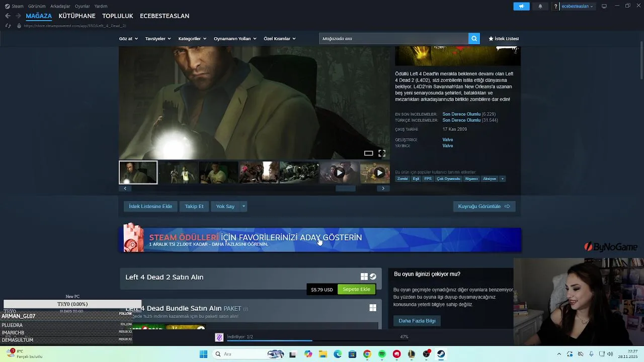
Task: Play the last video thumbnail in the strip
Action: tap(375, 172)
